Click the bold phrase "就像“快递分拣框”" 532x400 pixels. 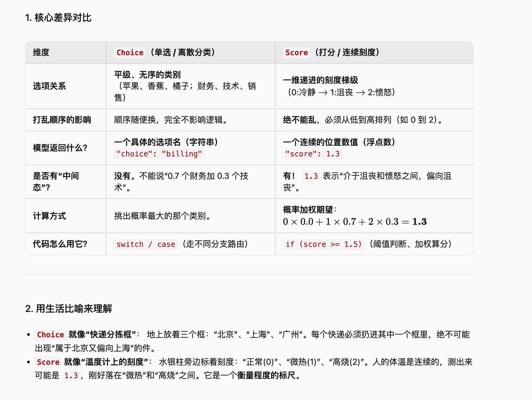(102, 334)
